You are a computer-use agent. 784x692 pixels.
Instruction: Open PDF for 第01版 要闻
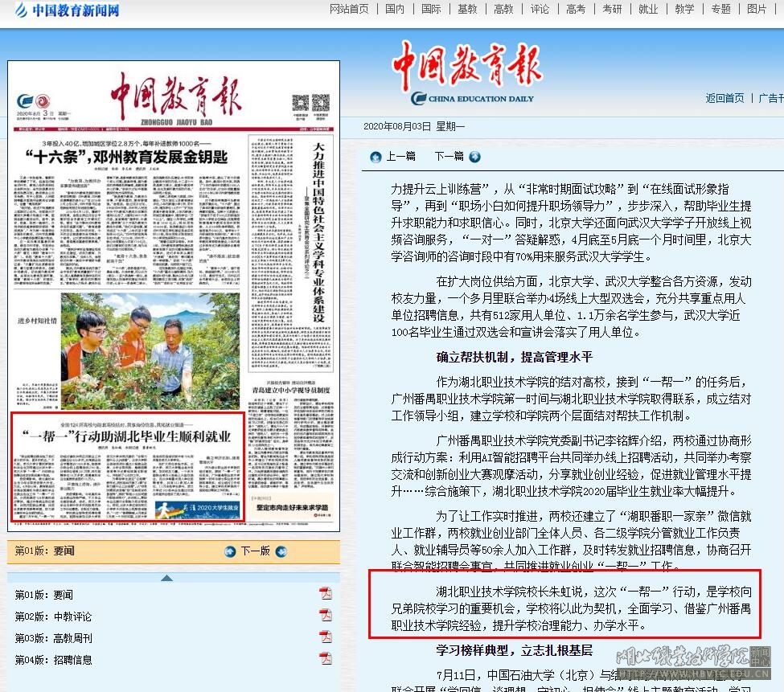click(326, 594)
